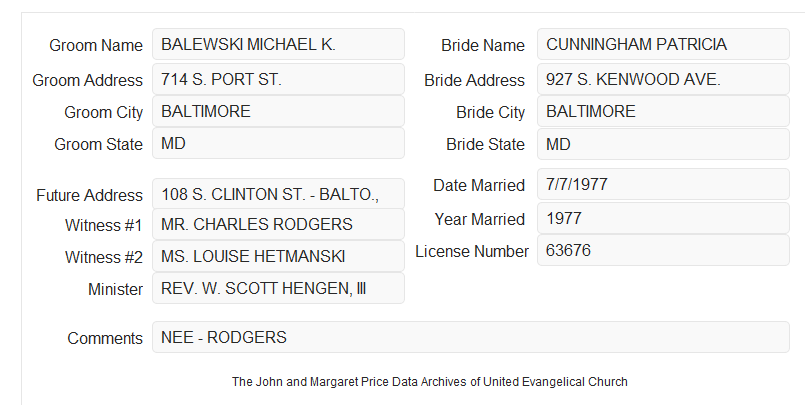Click the Data Archives footer text

click(430, 382)
